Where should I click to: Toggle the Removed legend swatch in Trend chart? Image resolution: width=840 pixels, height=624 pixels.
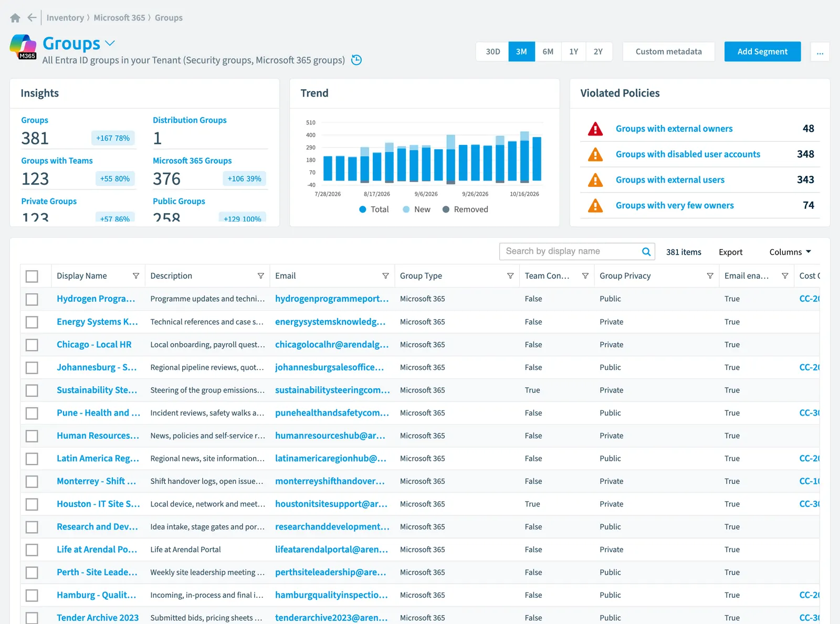446,209
